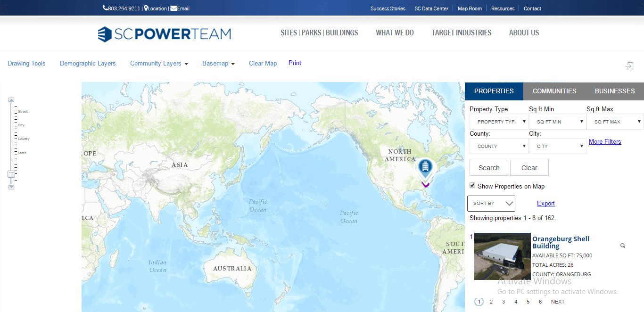Go to results page 5
Viewport: 644px width, 312px height.
[528, 302]
